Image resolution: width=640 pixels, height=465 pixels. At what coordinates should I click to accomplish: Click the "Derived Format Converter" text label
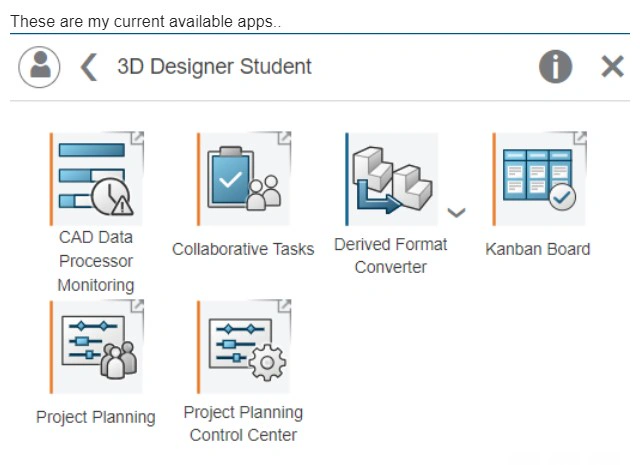391,255
